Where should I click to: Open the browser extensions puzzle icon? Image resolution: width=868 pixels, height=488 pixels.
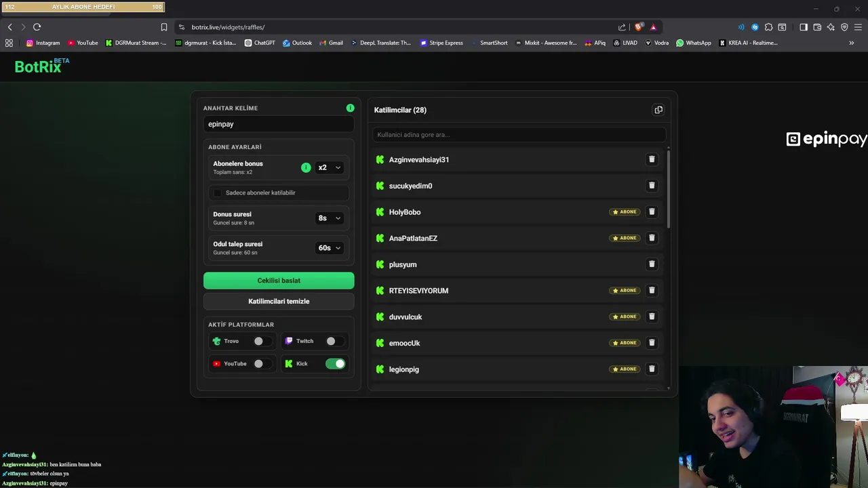[768, 27]
